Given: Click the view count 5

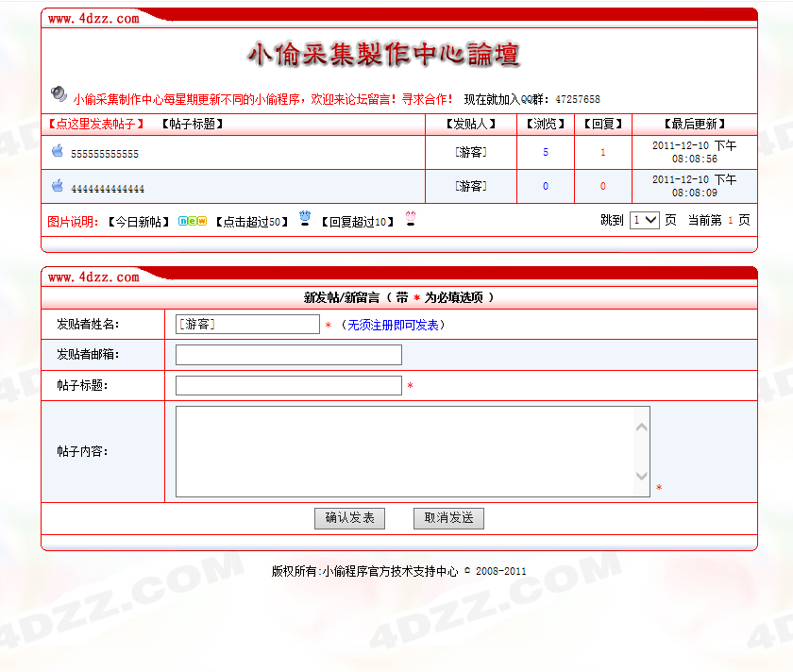Looking at the screenshot, I should [x=546, y=152].
